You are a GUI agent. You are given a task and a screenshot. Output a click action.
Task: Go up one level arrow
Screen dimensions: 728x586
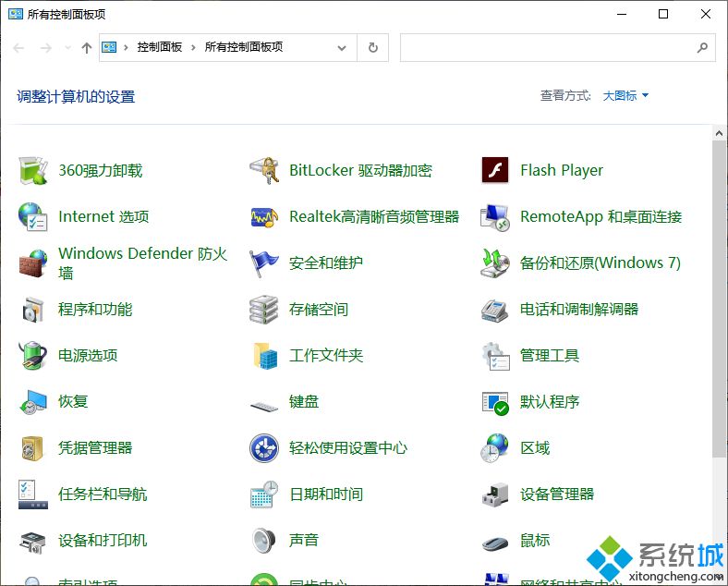86,48
